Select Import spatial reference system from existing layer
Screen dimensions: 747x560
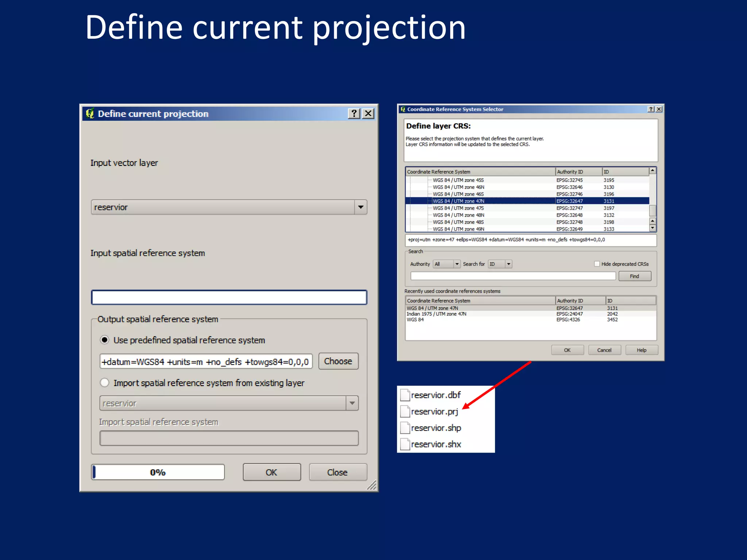(105, 383)
